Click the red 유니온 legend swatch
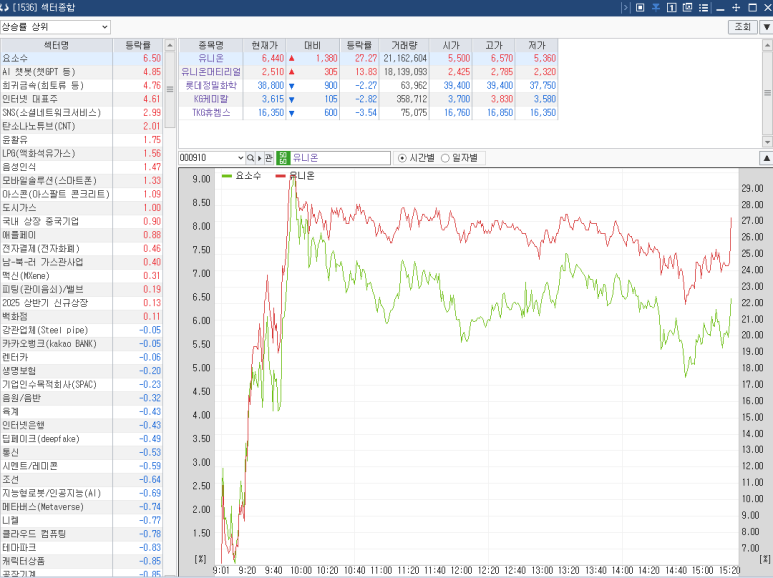 pos(281,176)
